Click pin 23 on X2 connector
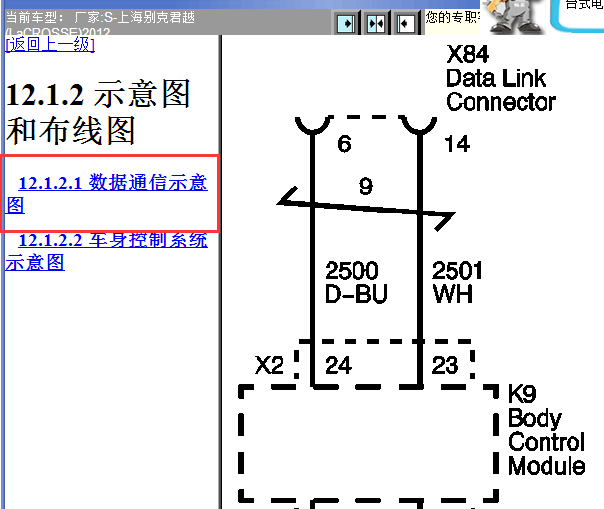 [445, 365]
